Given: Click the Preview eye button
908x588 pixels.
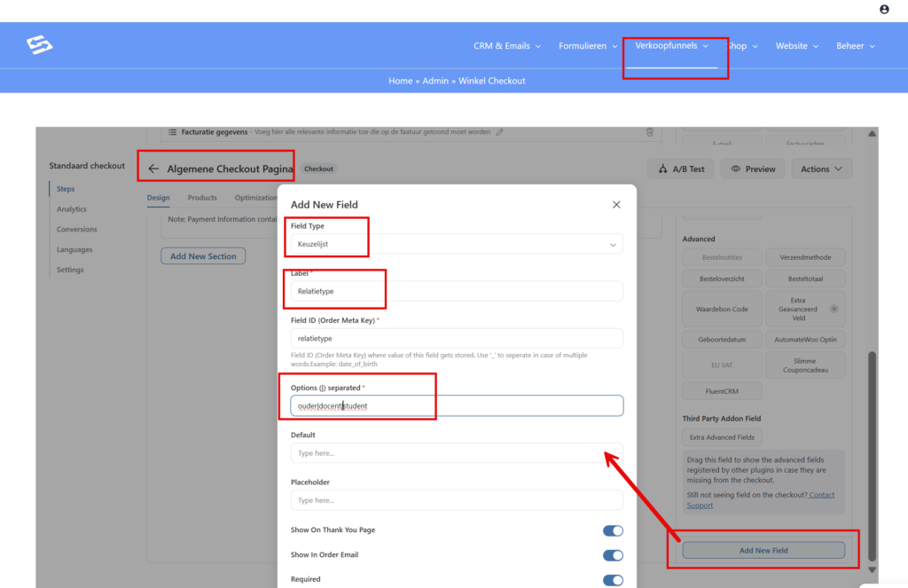Looking at the screenshot, I should click(x=753, y=169).
